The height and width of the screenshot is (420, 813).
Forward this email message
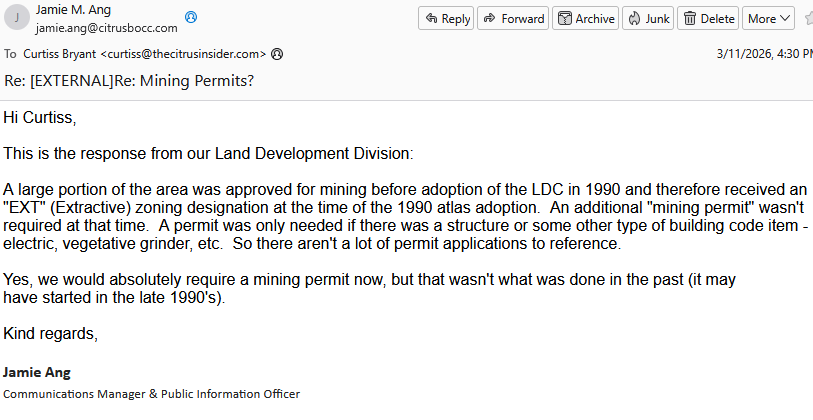(x=512, y=18)
